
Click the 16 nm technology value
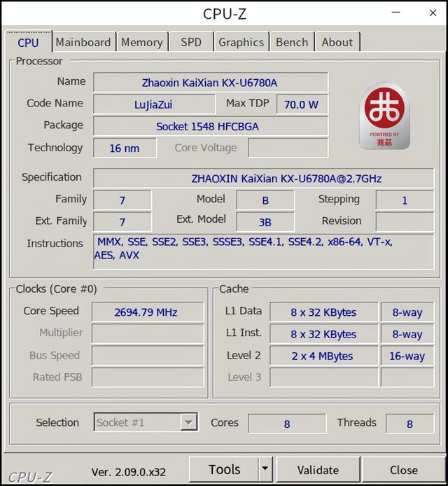[x=125, y=148]
